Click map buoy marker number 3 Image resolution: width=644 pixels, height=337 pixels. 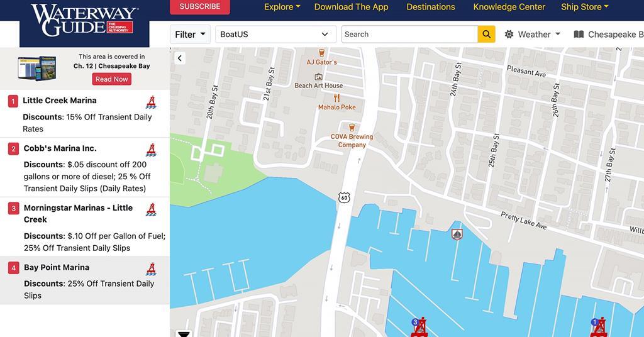coord(419,327)
